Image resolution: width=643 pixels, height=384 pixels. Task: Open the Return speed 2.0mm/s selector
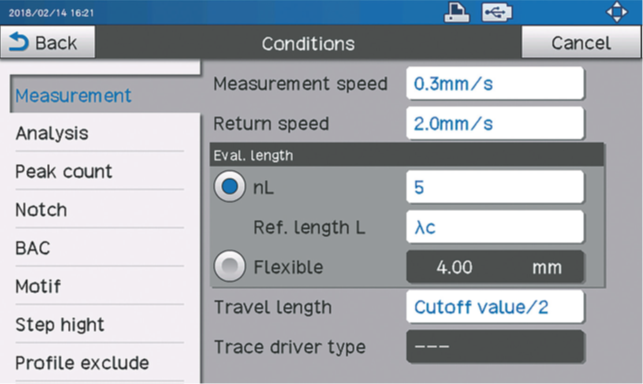coord(495,123)
